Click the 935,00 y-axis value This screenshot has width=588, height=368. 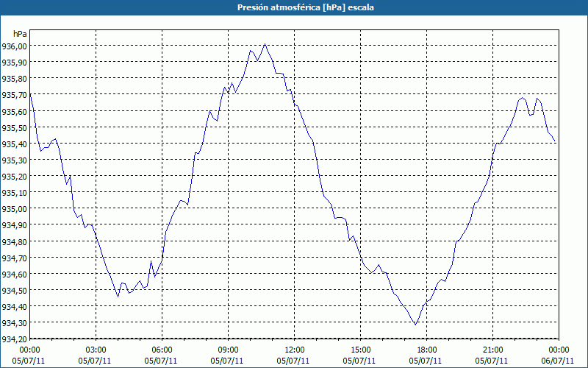[14, 209]
